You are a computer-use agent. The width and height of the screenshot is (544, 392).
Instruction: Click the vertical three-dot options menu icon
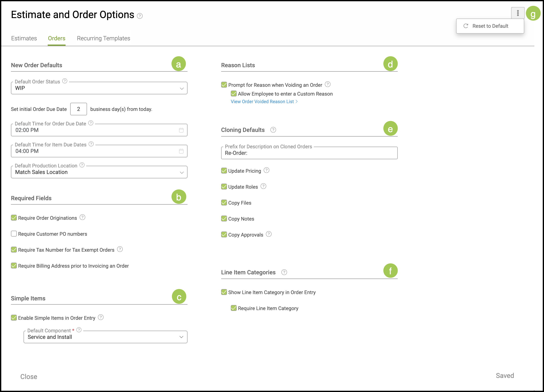coord(518,13)
